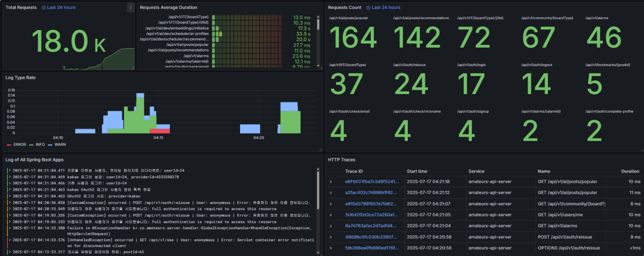The height and width of the screenshot is (256, 644).
Task: Sort traces by Name column header
Action: pos(544,171)
